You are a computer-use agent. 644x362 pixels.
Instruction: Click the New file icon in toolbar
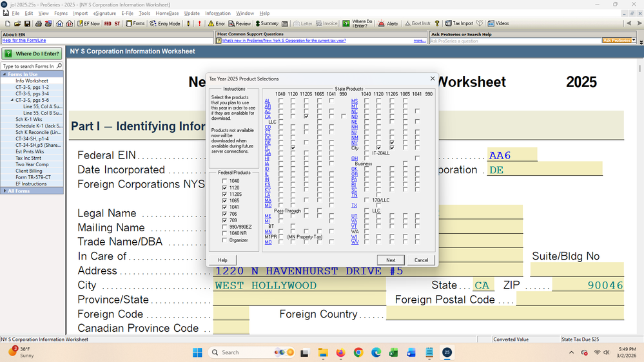8,23
